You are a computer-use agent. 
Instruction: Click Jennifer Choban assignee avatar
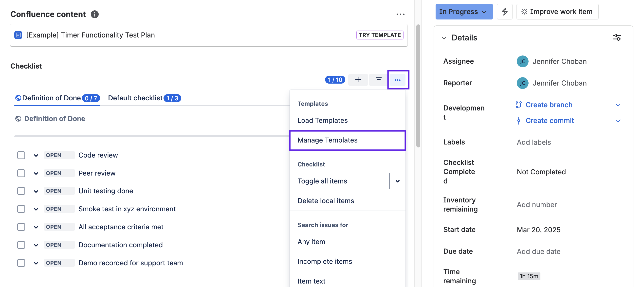[x=522, y=61]
